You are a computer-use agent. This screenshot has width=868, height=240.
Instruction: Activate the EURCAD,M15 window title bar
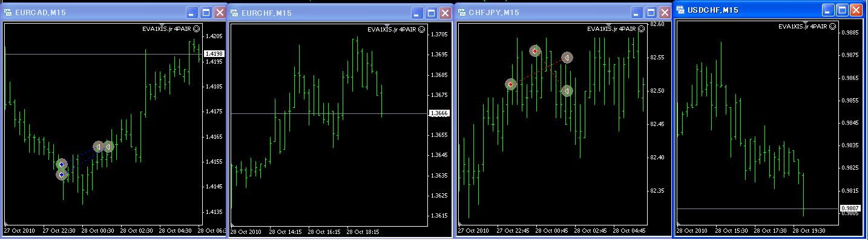pos(114,12)
